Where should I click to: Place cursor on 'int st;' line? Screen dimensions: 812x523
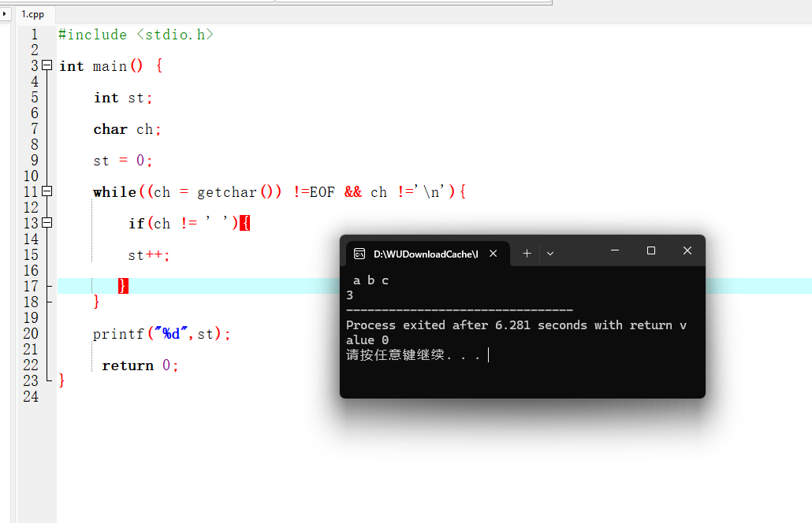click(123, 98)
